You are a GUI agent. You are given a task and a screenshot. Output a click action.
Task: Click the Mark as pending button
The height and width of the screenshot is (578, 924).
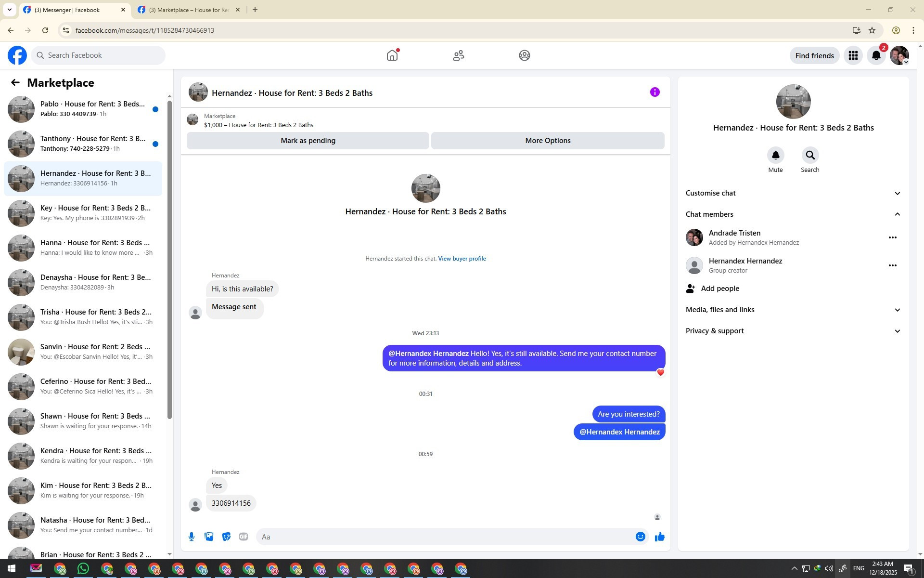[308, 141]
